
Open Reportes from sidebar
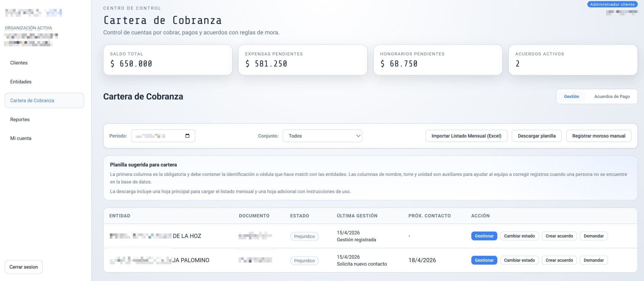click(20, 119)
